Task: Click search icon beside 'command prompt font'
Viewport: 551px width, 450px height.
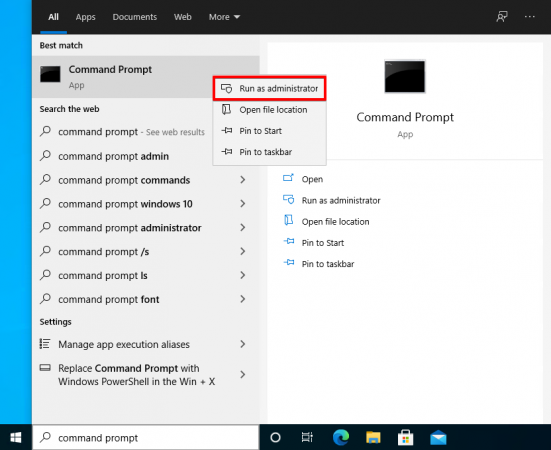Action: point(46,299)
